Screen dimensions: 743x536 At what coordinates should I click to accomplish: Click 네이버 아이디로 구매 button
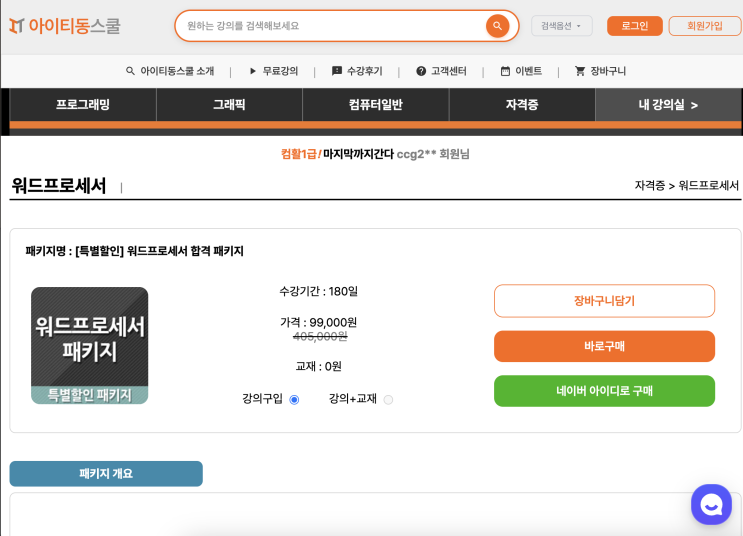click(x=604, y=391)
